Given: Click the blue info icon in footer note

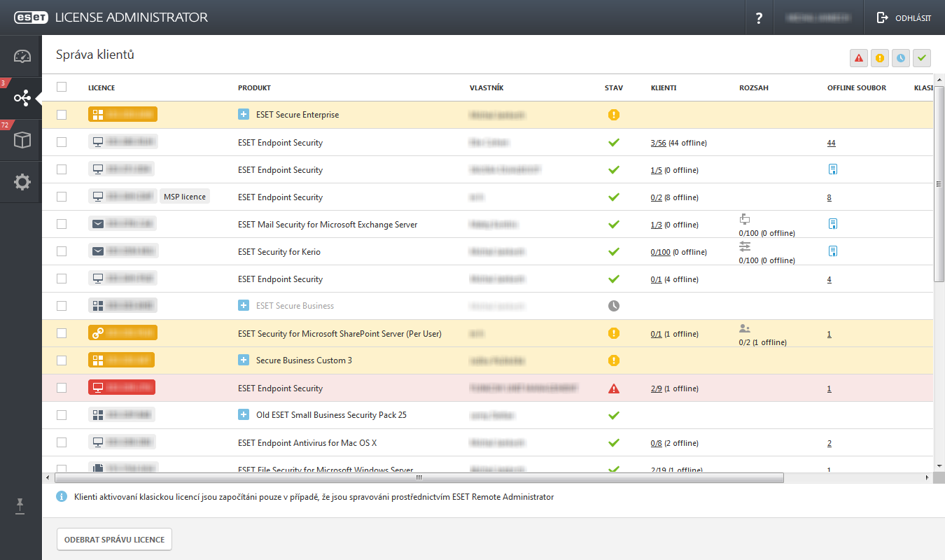Looking at the screenshot, I should click(62, 497).
